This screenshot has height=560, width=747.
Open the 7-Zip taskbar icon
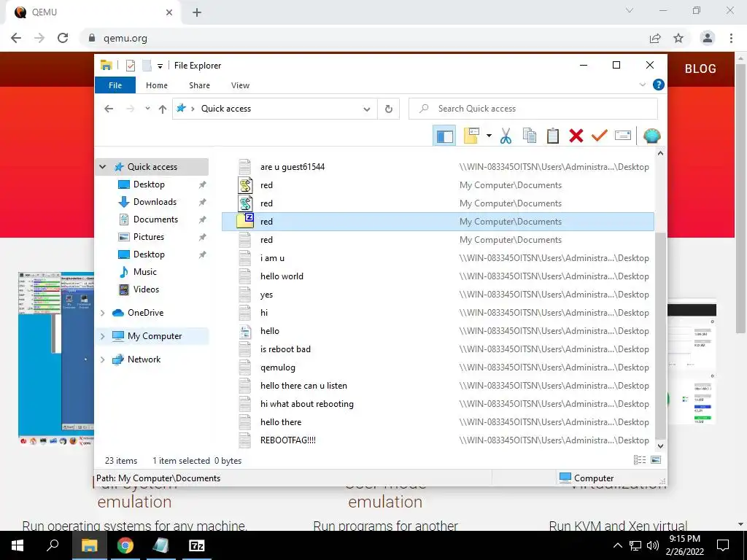pyautogui.click(x=196, y=545)
